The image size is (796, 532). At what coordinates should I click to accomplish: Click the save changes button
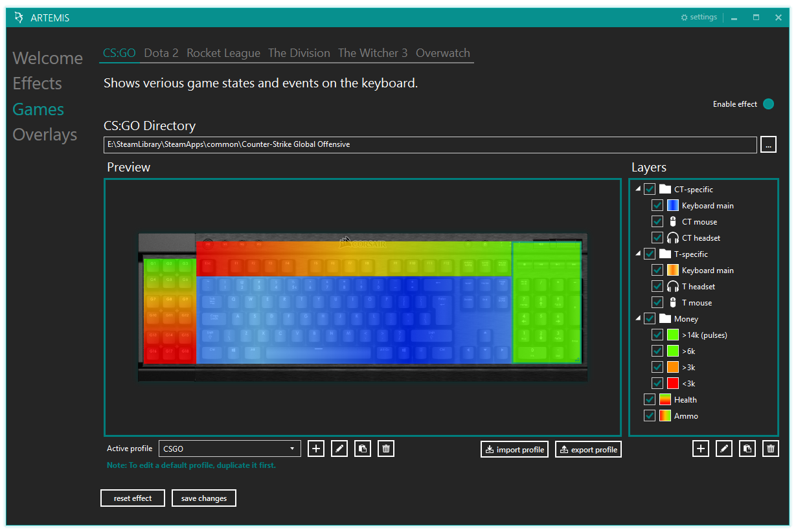click(x=204, y=498)
